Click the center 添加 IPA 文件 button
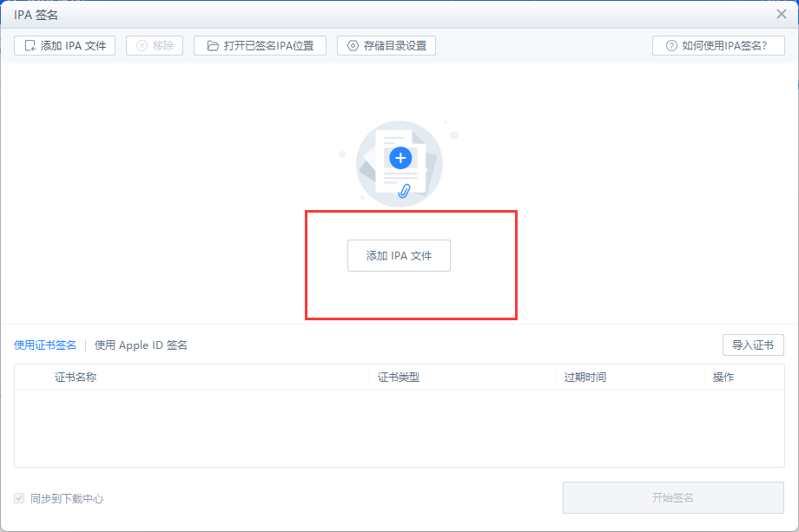799x532 pixels. point(399,255)
